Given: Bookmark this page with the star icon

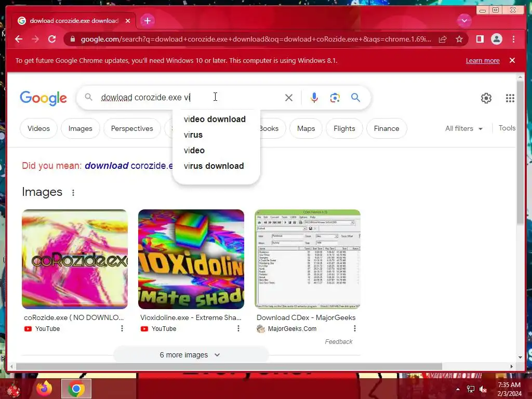Looking at the screenshot, I should tap(459, 39).
